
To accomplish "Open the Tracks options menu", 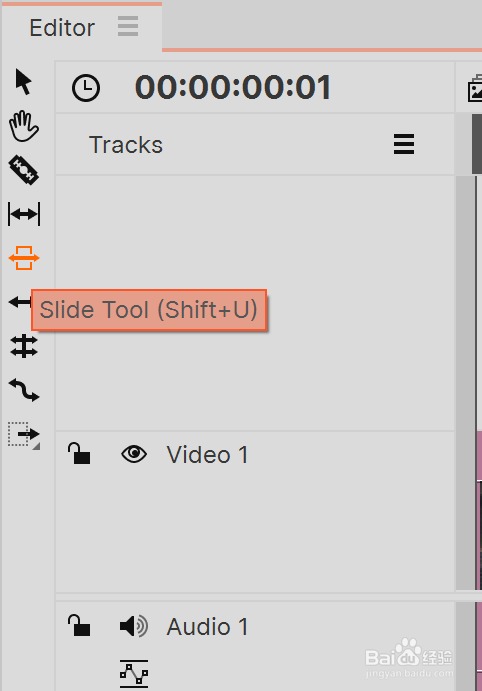I will (404, 144).
